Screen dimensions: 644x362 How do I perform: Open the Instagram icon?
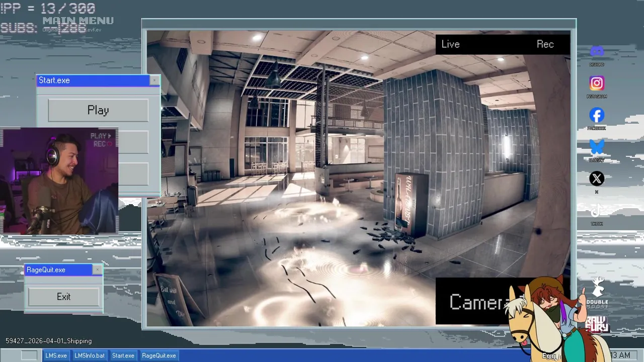click(597, 83)
